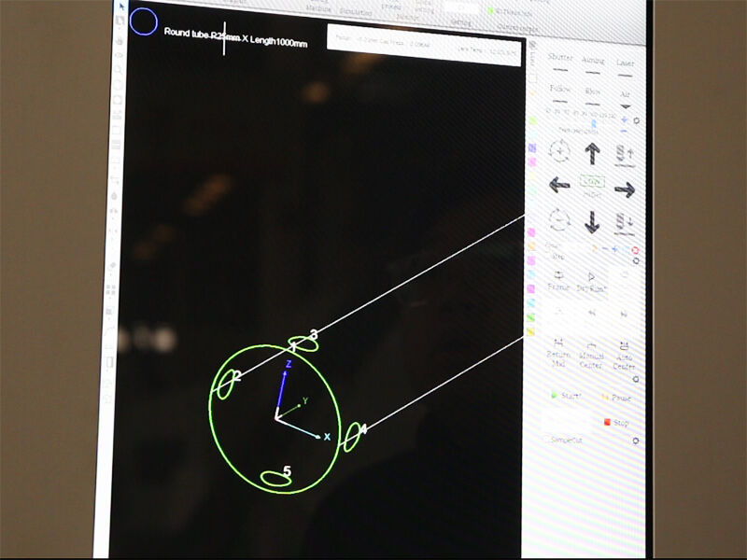Select hole numbered 3 on the tube
This screenshot has height=560, width=747.
[x=303, y=343]
